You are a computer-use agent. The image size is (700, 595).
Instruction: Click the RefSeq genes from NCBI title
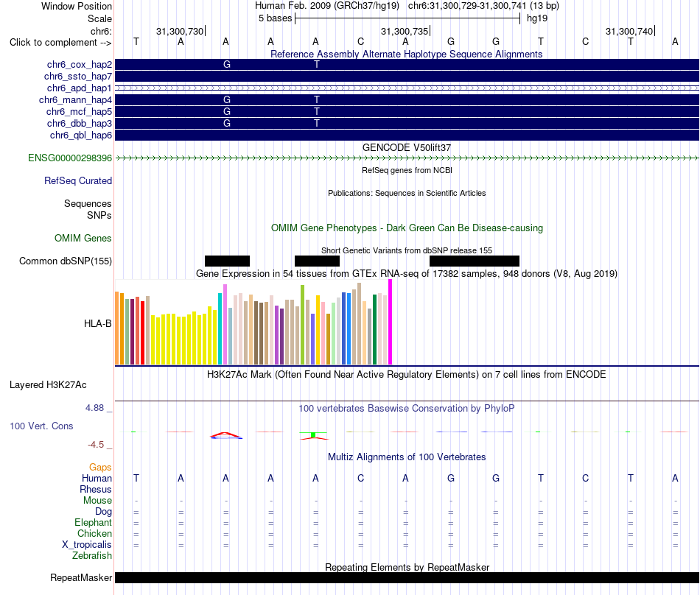click(407, 170)
